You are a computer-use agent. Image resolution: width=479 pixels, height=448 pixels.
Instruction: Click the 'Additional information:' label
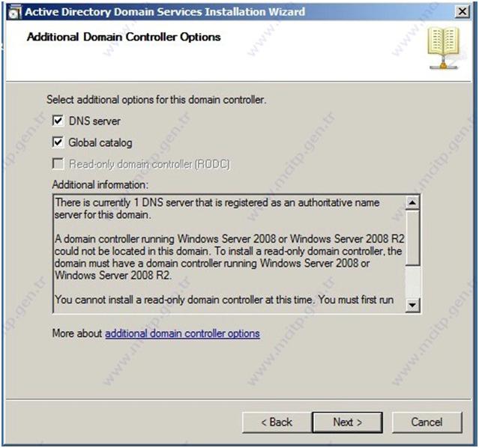pos(100,185)
